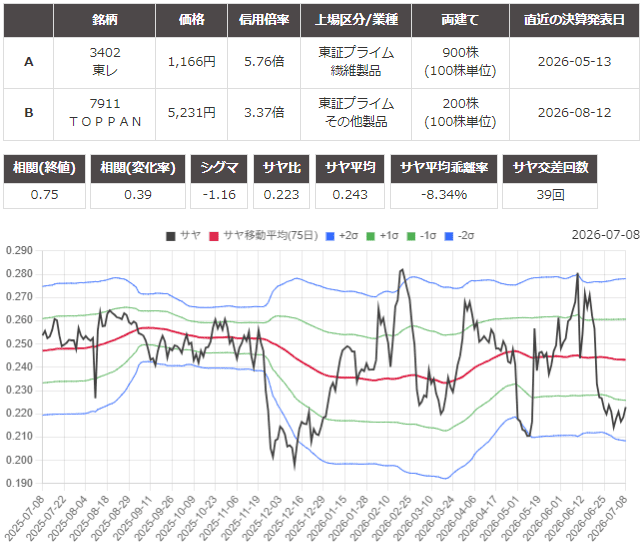Click the 相関(終値) header label

click(x=44, y=168)
